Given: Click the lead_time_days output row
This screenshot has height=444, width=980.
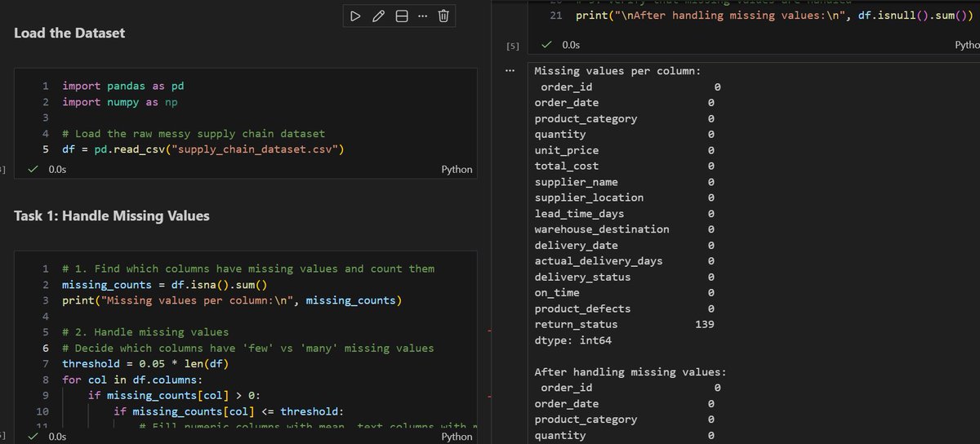Looking at the screenshot, I should [625, 214].
